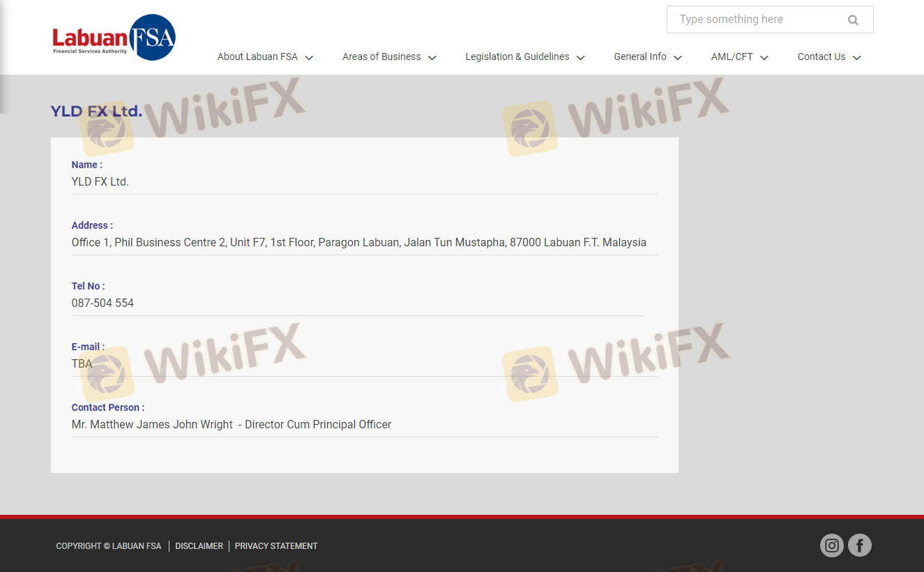Screen dimensions: 924x572
Task: Open the Facebook social icon
Action: tap(860, 545)
